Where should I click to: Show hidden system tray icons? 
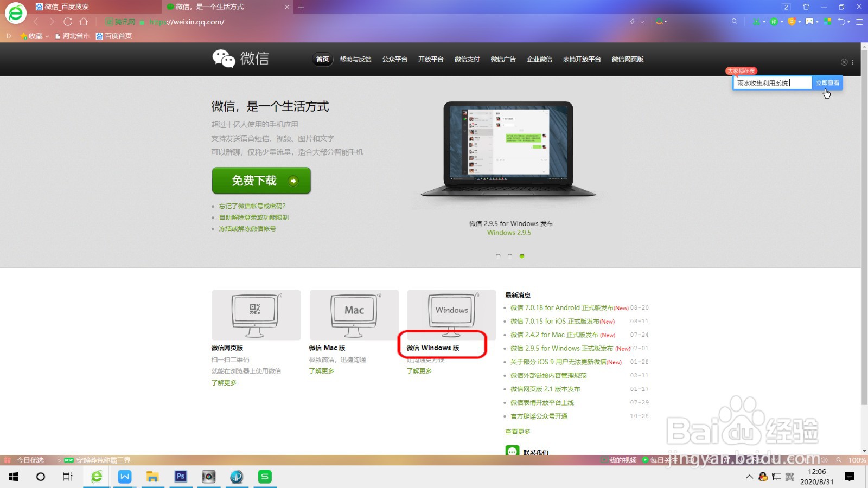(x=749, y=477)
